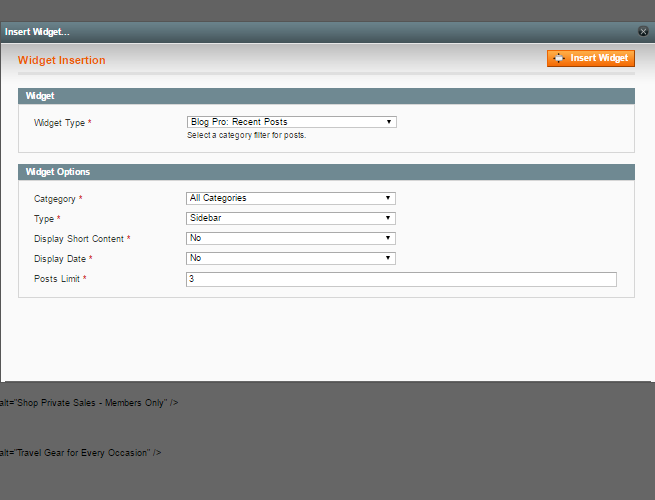The width and height of the screenshot is (655, 500).
Task: Click the Insert Widget dialog title bar
Action: [x=300, y=32]
